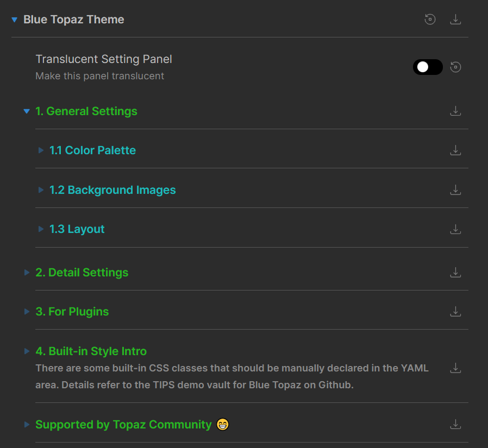Open the 2. Detail Settings heading
The height and width of the screenshot is (448, 488).
point(82,273)
